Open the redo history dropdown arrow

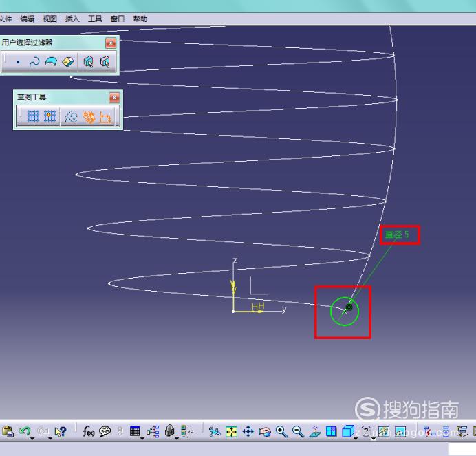pyautogui.click(x=50, y=438)
